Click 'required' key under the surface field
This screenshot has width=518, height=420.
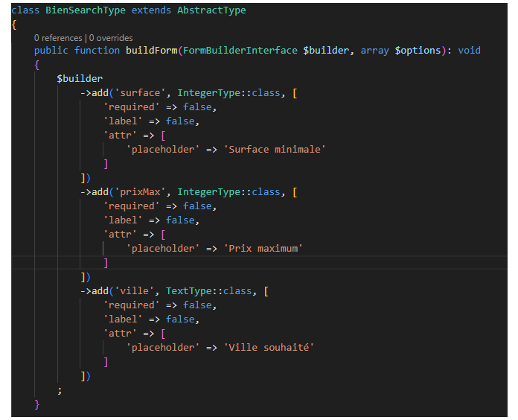132,107
